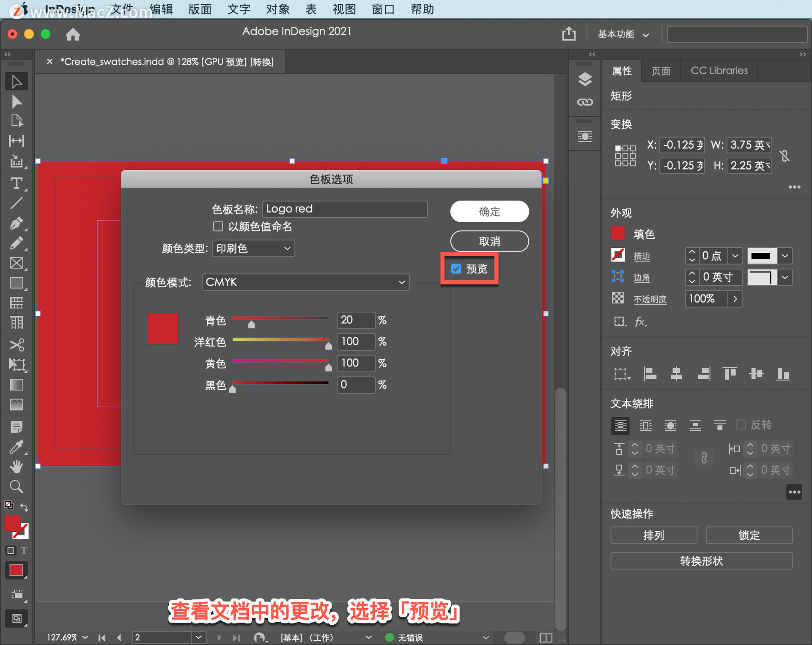Switch to the CC Libraries tab

[719, 71]
